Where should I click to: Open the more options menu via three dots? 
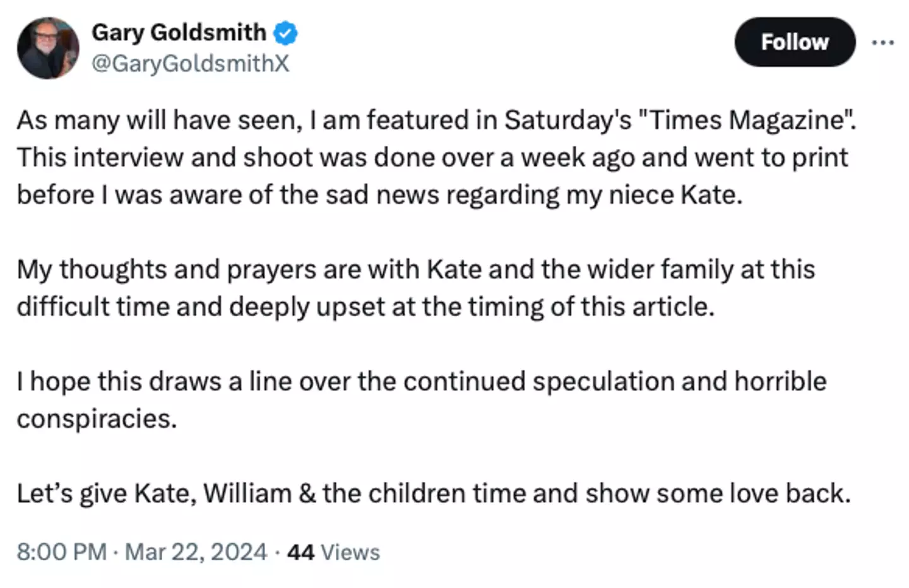(x=882, y=42)
